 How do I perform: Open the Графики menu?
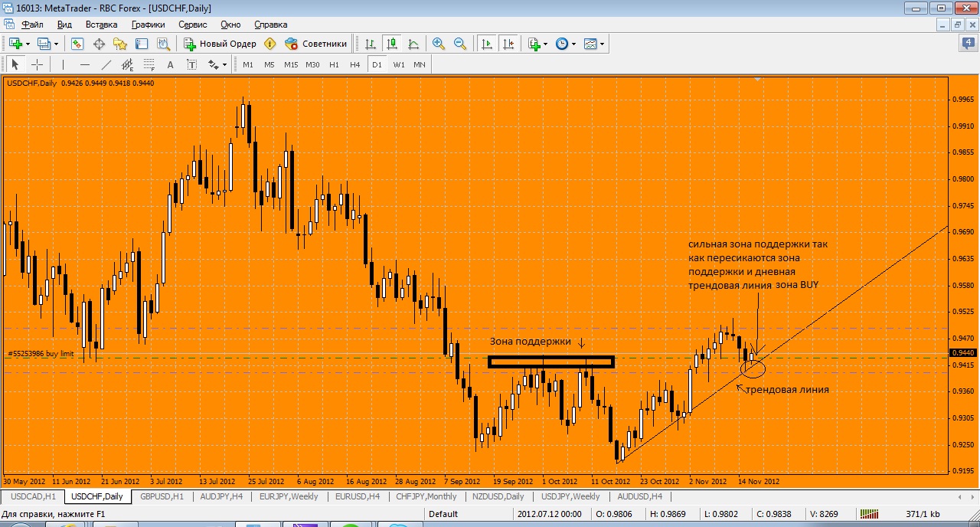tap(149, 25)
